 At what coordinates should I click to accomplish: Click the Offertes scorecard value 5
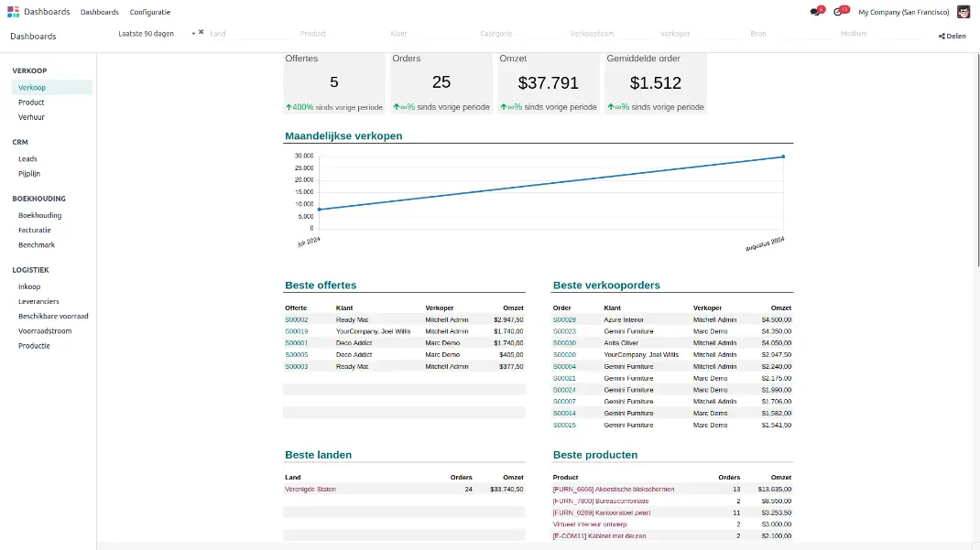pos(333,82)
